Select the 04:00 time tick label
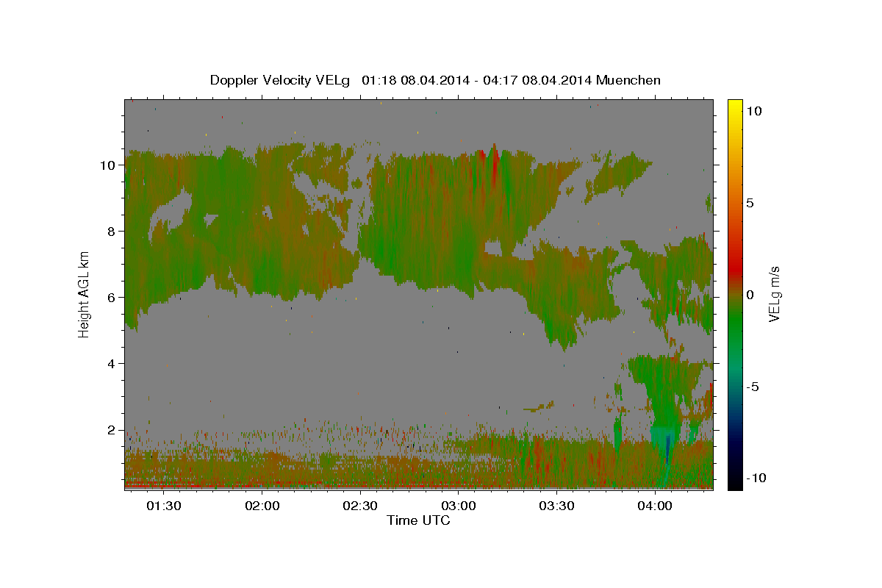The image size is (882, 588). pyautogui.click(x=654, y=506)
